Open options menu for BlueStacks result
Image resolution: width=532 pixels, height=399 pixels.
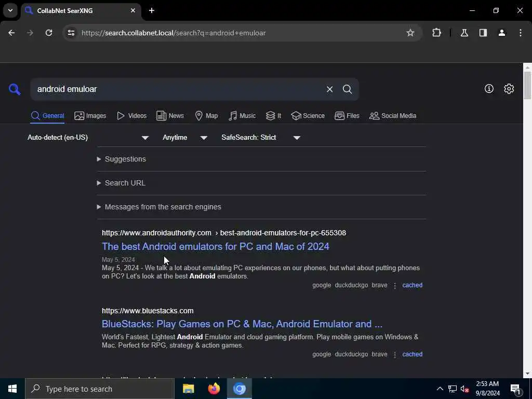tap(395, 354)
